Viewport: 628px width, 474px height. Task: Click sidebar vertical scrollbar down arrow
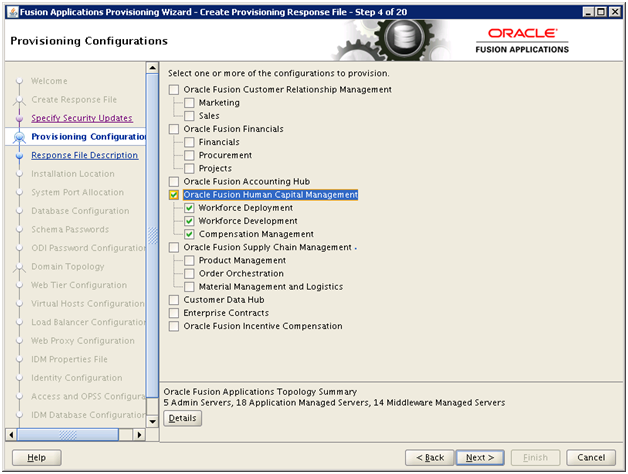pos(152,422)
